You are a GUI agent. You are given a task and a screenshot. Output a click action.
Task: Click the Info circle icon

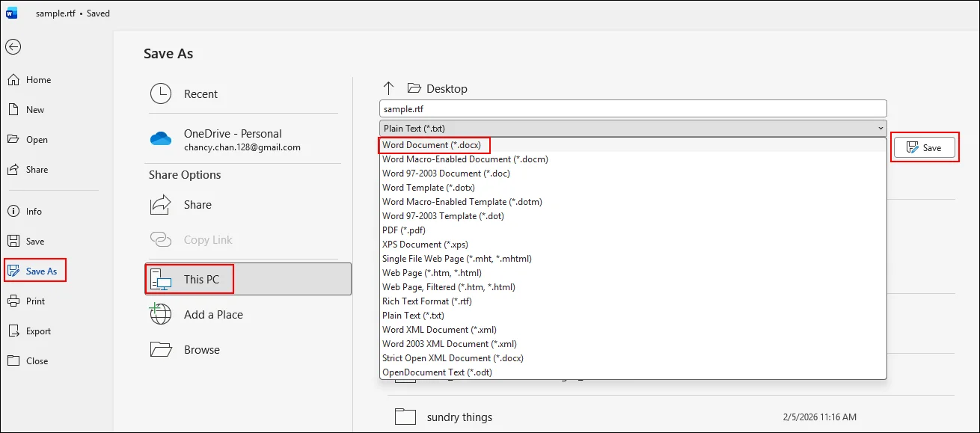(x=13, y=212)
